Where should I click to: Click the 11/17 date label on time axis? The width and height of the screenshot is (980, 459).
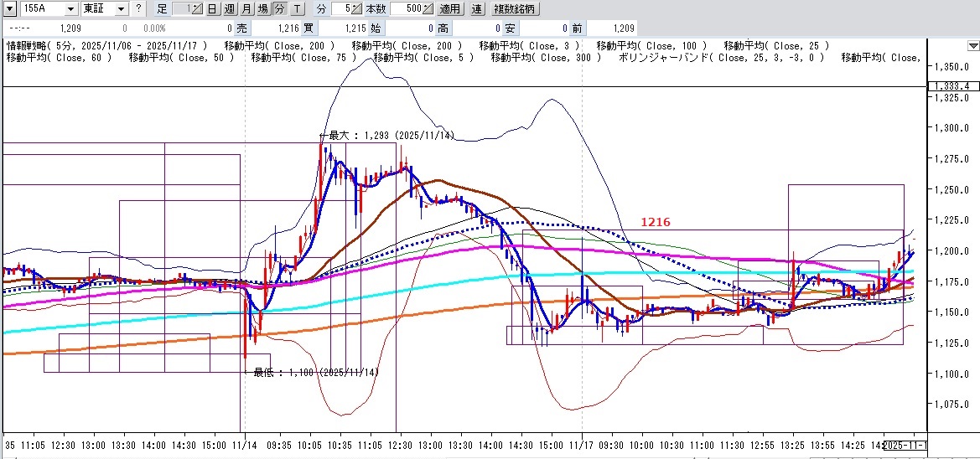[582, 446]
